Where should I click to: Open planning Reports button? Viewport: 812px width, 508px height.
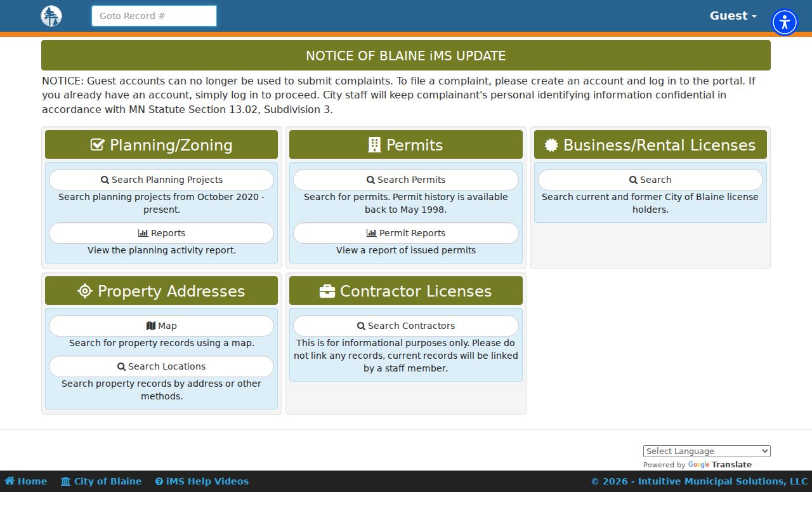click(161, 233)
